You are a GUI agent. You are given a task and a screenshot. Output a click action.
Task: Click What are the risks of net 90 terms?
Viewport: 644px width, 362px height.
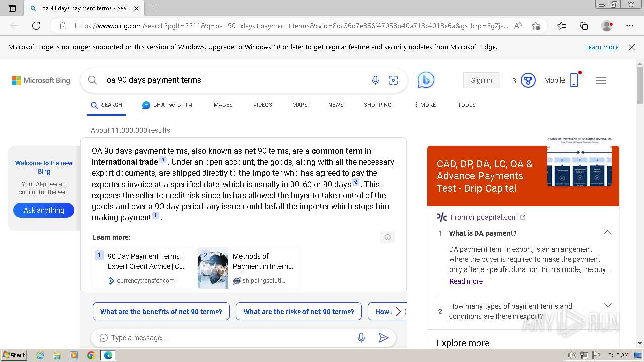pos(299,312)
